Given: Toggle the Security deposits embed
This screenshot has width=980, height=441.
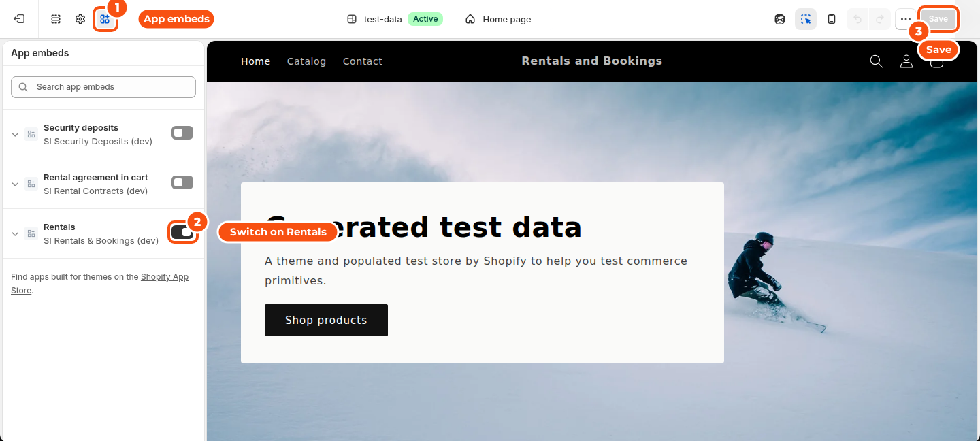Looking at the screenshot, I should pos(182,133).
